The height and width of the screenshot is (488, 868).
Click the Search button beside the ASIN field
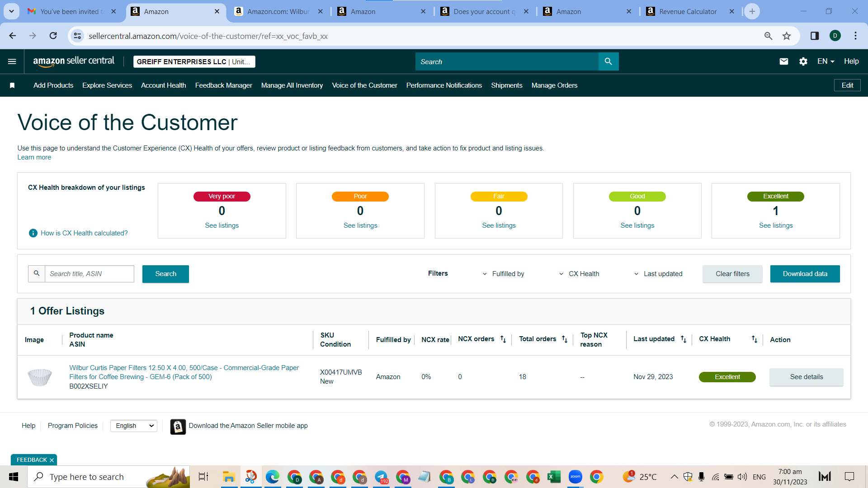[x=165, y=274]
